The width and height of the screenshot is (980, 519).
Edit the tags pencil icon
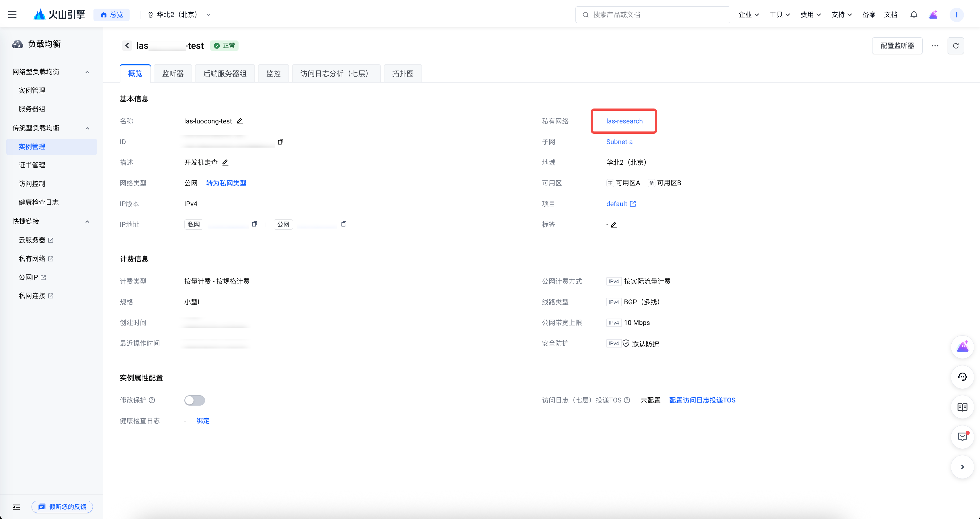pyautogui.click(x=614, y=225)
